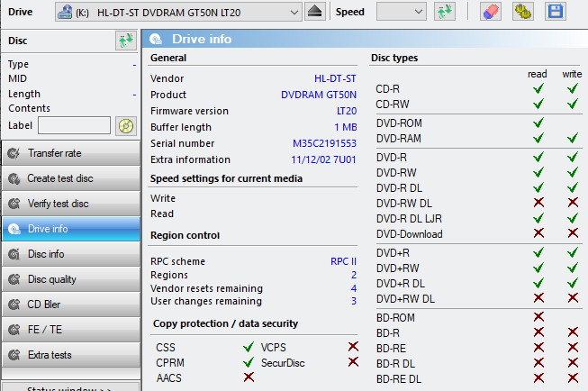
Task: Click firmware version value LT20
Action: coord(347,111)
